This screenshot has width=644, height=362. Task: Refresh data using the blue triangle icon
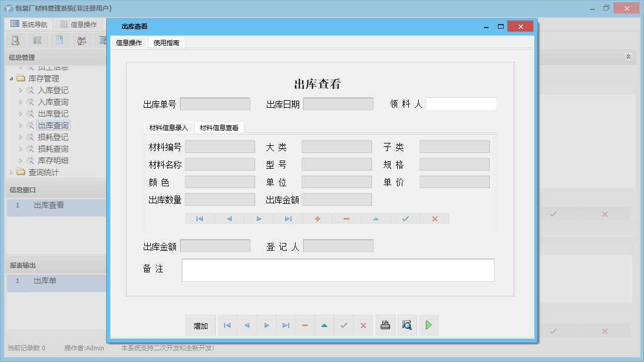(324, 325)
